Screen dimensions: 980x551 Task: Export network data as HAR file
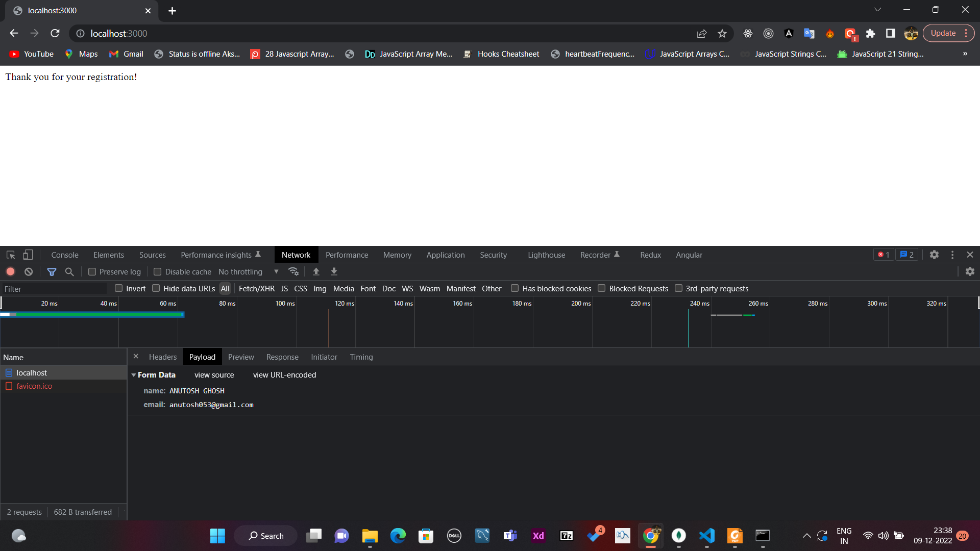point(334,271)
